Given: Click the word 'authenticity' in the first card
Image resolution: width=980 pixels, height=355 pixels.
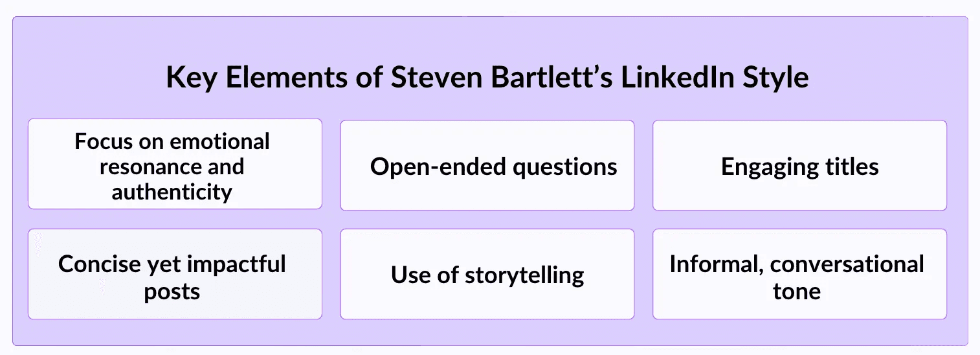Looking at the screenshot, I should 172,192.
